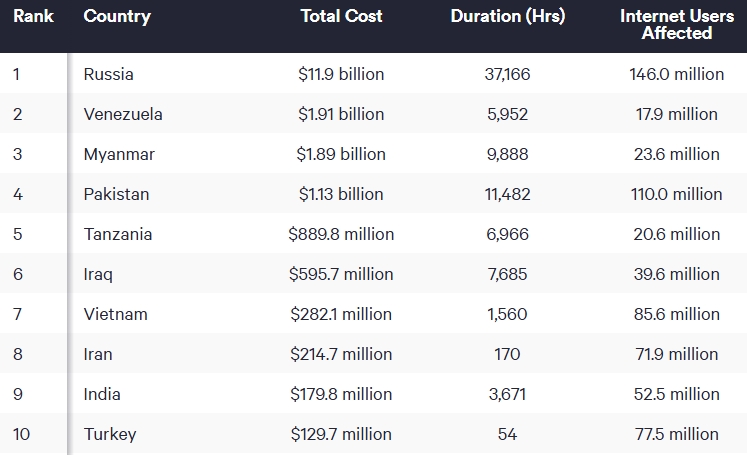The height and width of the screenshot is (455, 747).
Task: Select the 37,166 duration value
Action: pyautogui.click(x=507, y=74)
